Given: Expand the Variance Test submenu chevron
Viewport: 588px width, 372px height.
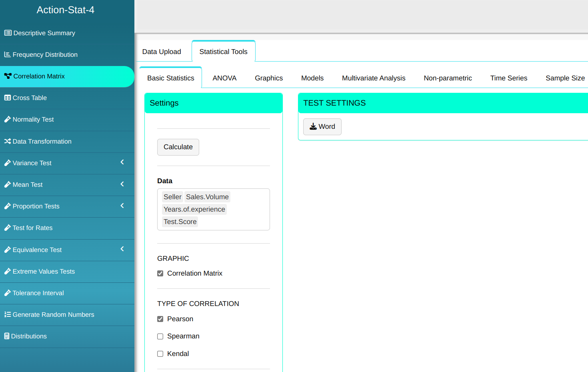Looking at the screenshot, I should pos(122,162).
